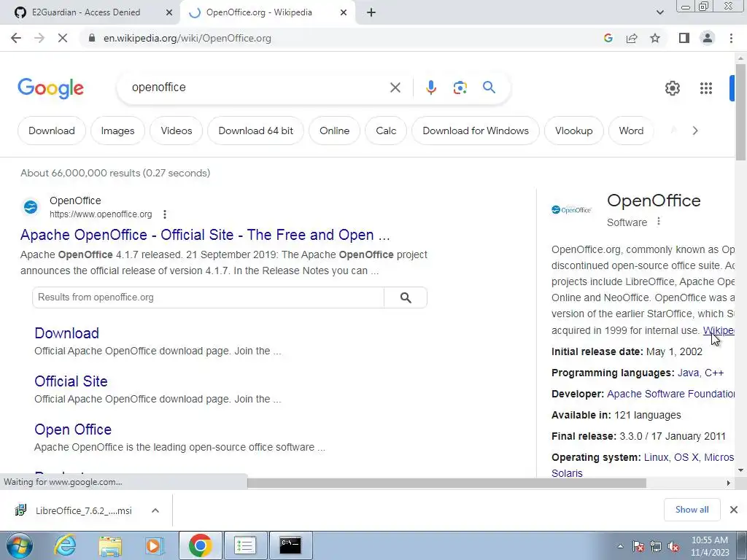Viewport: 747px width, 560px height.
Task: Select the Calc filter chip
Action: pos(386,131)
